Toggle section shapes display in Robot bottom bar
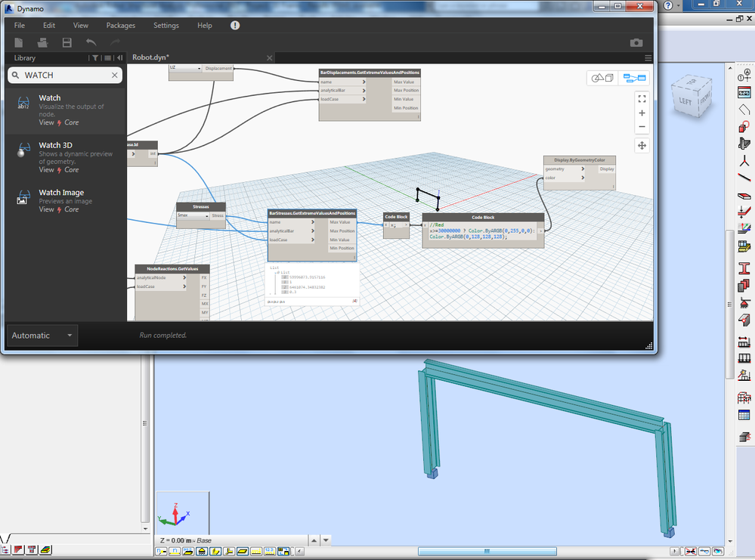 pos(215,552)
